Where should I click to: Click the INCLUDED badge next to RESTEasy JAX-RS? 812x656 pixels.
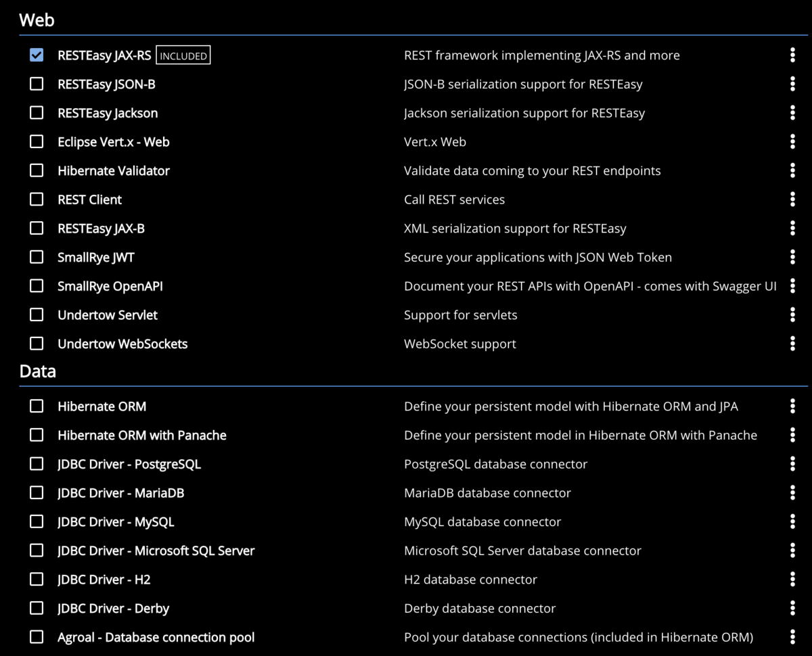183,55
